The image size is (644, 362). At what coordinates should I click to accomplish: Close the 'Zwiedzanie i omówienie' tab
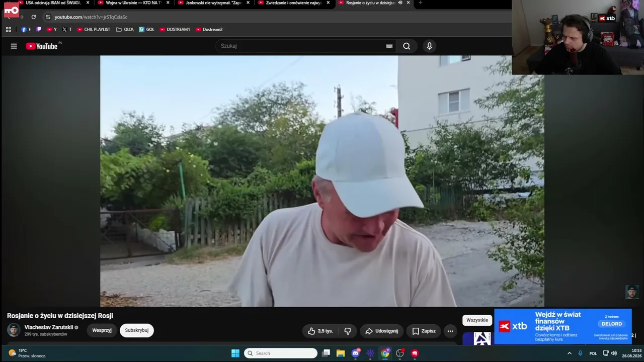(x=328, y=3)
